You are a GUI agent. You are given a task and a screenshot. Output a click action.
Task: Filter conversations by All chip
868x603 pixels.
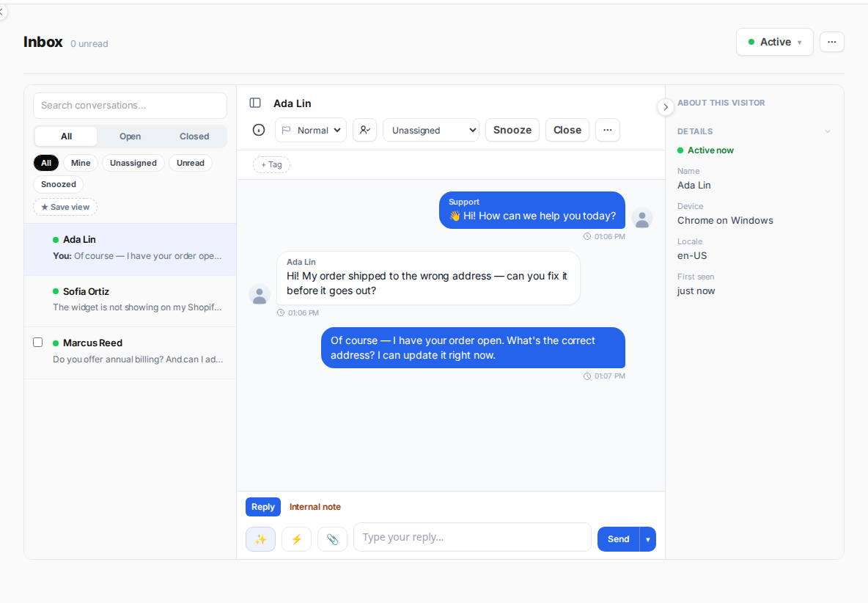[46, 163]
